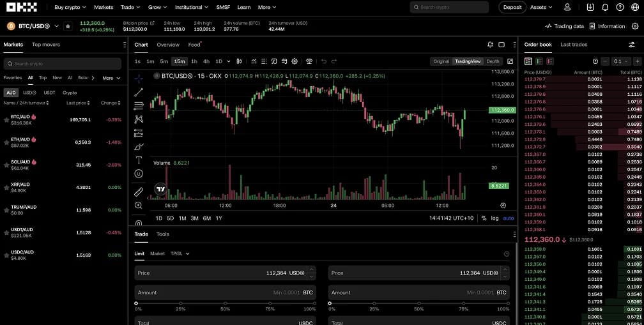This screenshot has width=644, height=325.
Task: Open the Top movers tab
Action: (x=46, y=45)
